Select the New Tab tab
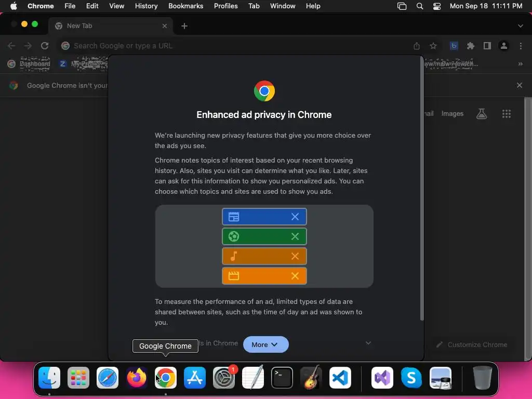The width and height of the screenshot is (532, 399). click(110, 26)
